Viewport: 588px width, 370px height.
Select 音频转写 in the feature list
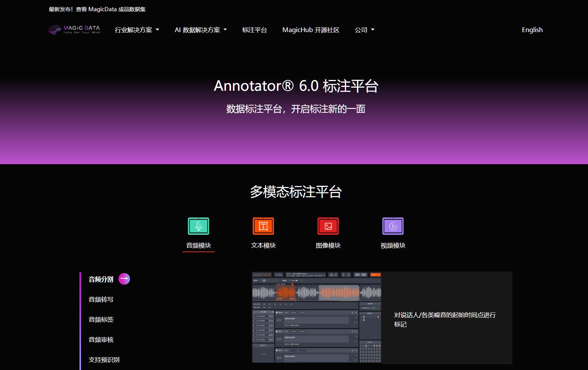click(x=101, y=299)
